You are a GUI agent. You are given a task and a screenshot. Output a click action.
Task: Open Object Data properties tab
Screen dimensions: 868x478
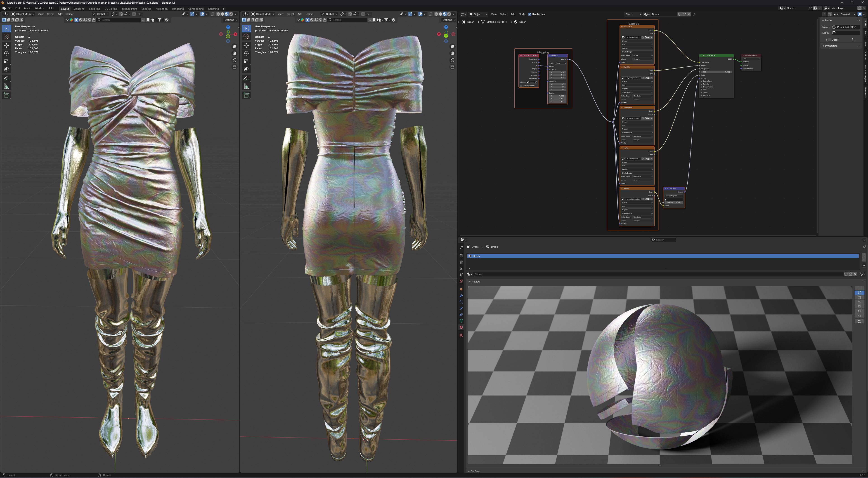461,321
